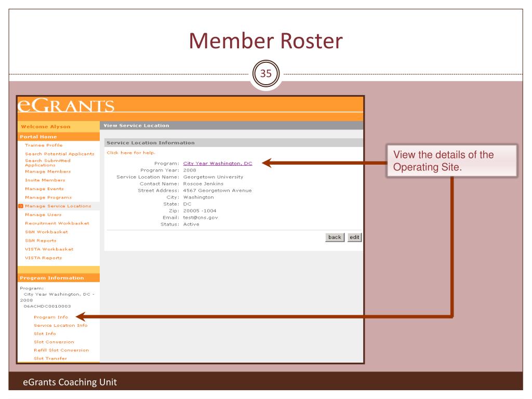
Task: Open City Year Washington, DC program link
Action: [x=218, y=164]
